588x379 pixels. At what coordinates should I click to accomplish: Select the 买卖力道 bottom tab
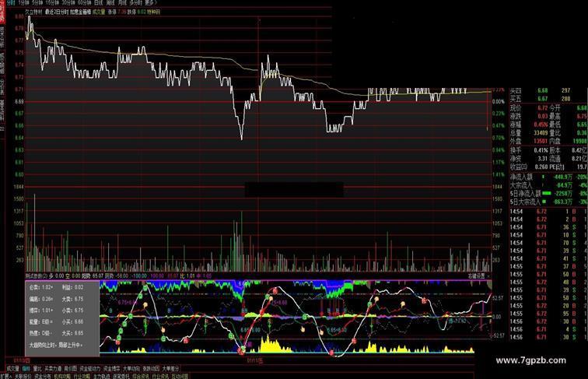click(x=53, y=369)
